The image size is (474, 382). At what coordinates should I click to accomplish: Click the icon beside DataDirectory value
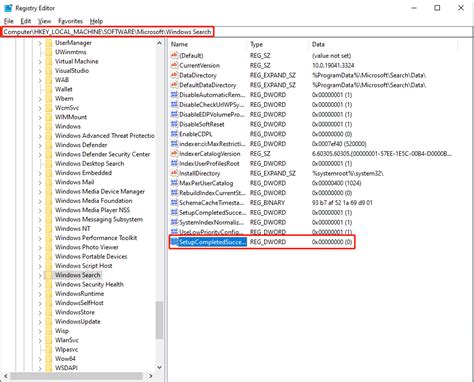pyautogui.click(x=174, y=75)
